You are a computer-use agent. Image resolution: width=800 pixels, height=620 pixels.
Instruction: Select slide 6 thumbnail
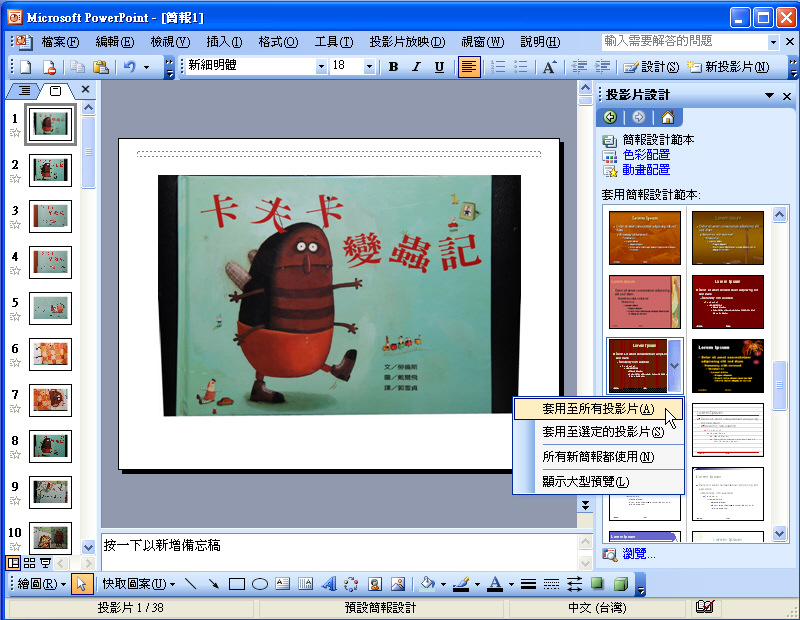point(50,354)
